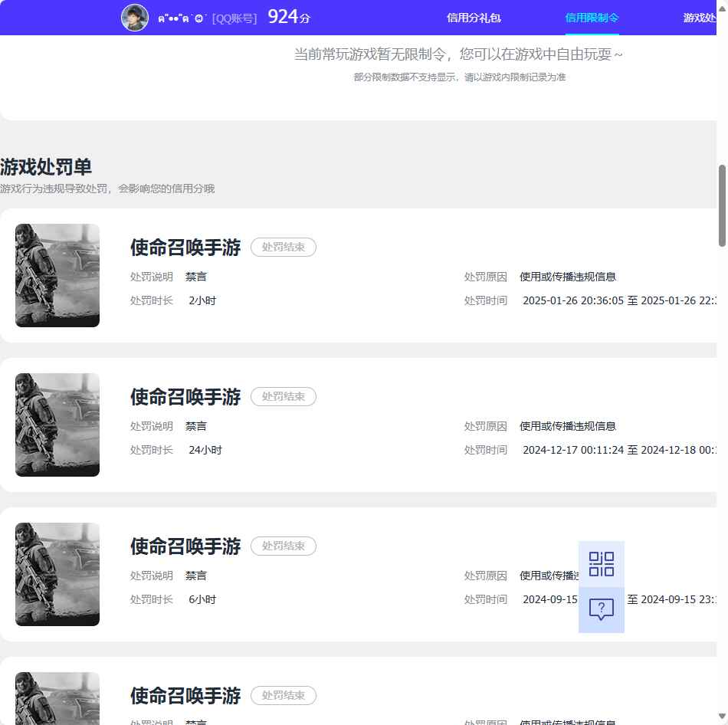Click game thumbnail of the 2小时 penalty card
This screenshot has height=725, width=728.
pos(57,275)
